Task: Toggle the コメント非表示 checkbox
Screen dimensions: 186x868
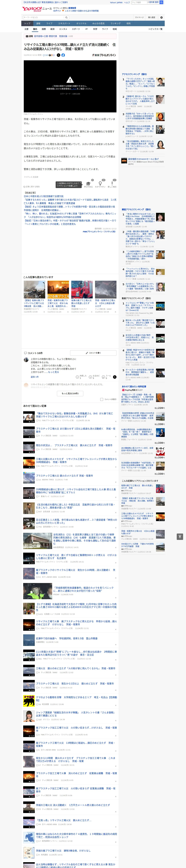Action: 102,399
